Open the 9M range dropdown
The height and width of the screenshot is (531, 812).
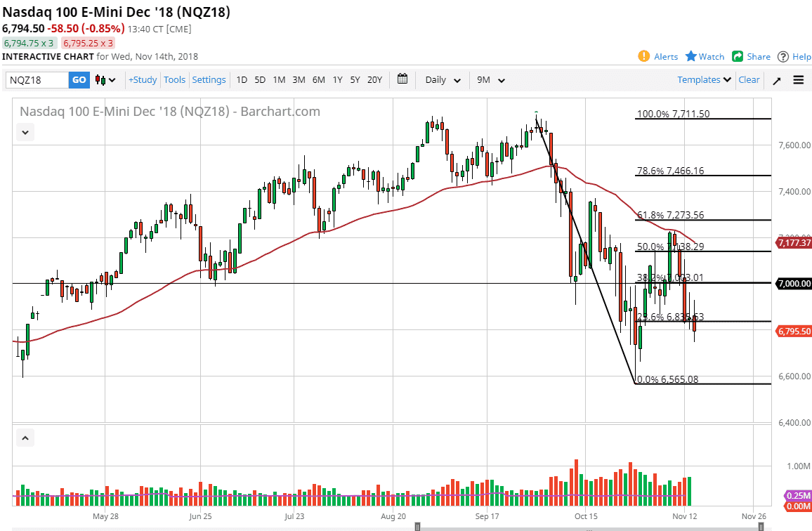(489, 79)
